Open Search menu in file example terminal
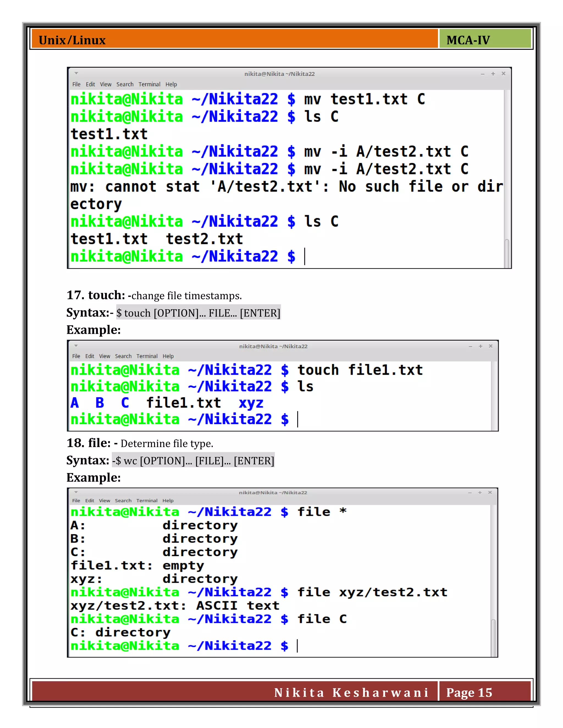 tap(123, 500)
